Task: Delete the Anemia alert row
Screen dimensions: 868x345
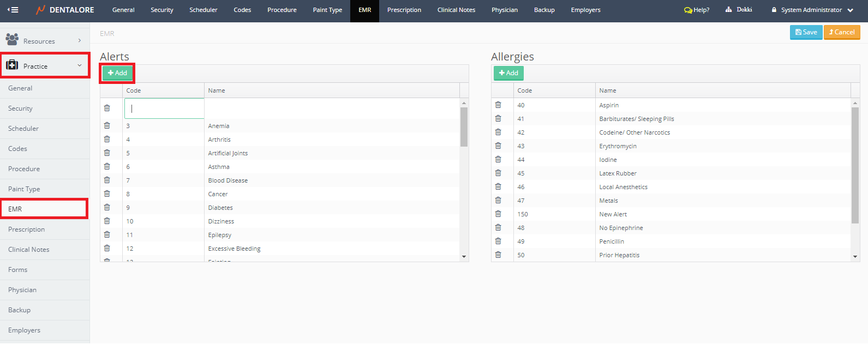Action: point(107,125)
